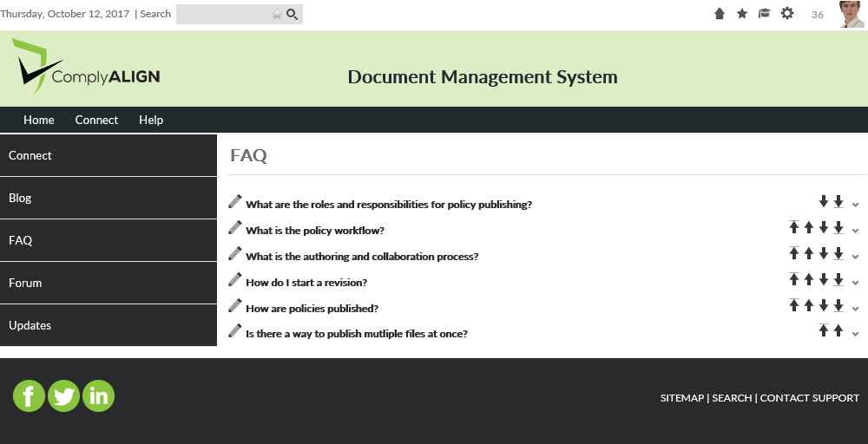Edit 'publish mutliple files' question pencil icon
Screen dimensions: 868x444
pos(235,330)
